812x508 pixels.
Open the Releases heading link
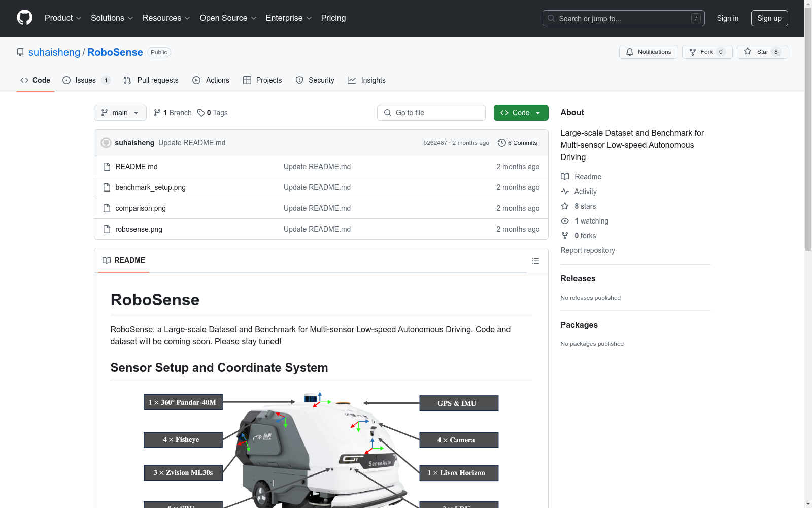(578, 278)
